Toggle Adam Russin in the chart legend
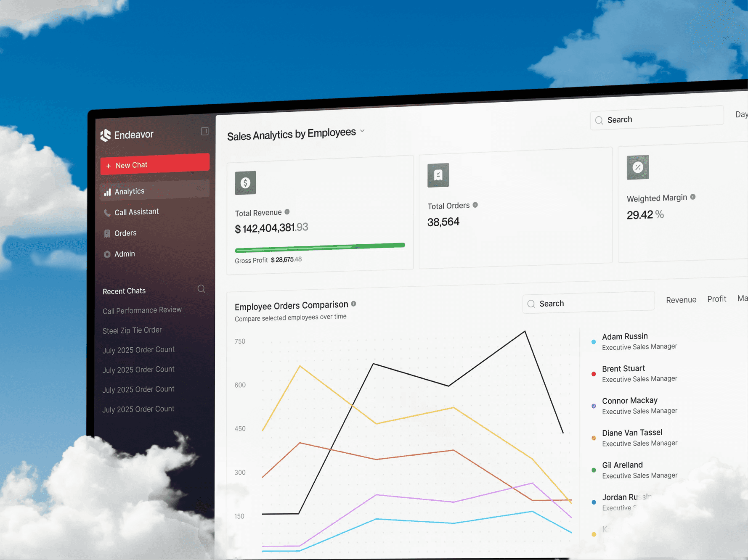 point(634,341)
